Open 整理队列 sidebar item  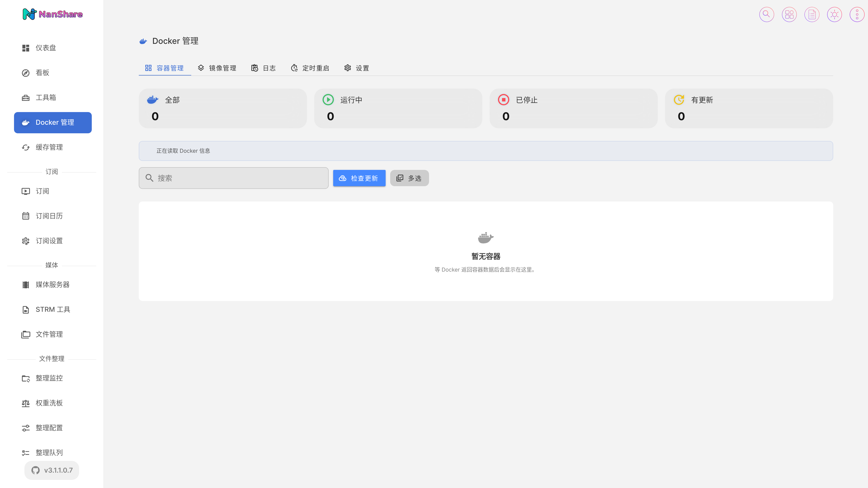[x=53, y=453]
